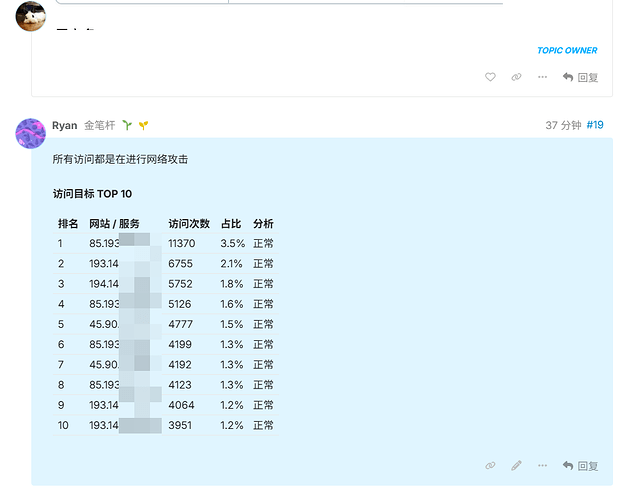This screenshot has height=500, width=642.
Task: Click the visit count 5126
Action: tap(180, 304)
